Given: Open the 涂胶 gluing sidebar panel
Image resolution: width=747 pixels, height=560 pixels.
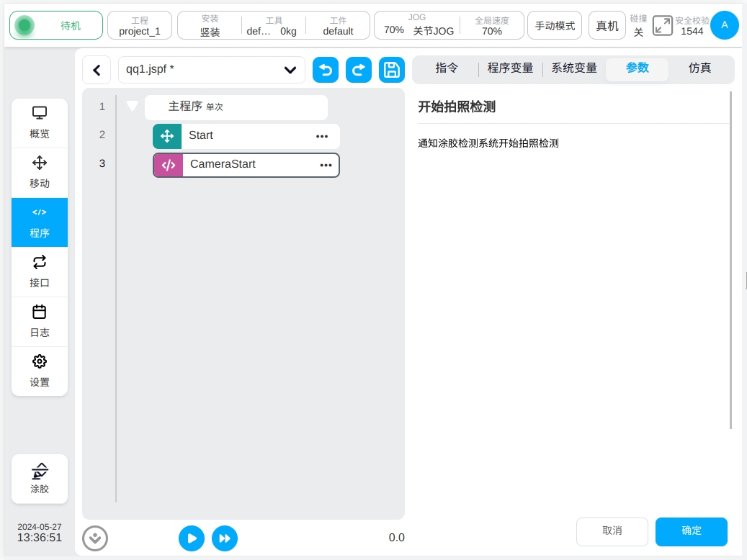Looking at the screenshot, I should [x=40, y=479].
